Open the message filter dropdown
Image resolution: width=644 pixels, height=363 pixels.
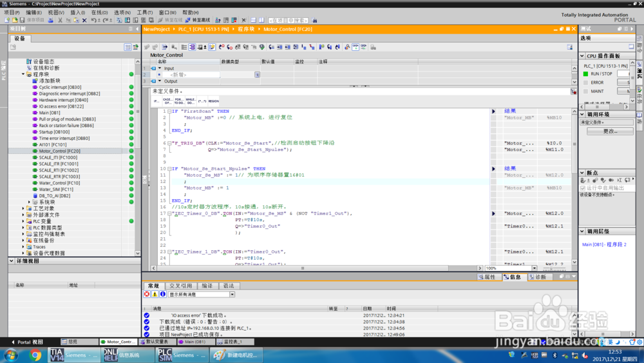tap(232, 295)
